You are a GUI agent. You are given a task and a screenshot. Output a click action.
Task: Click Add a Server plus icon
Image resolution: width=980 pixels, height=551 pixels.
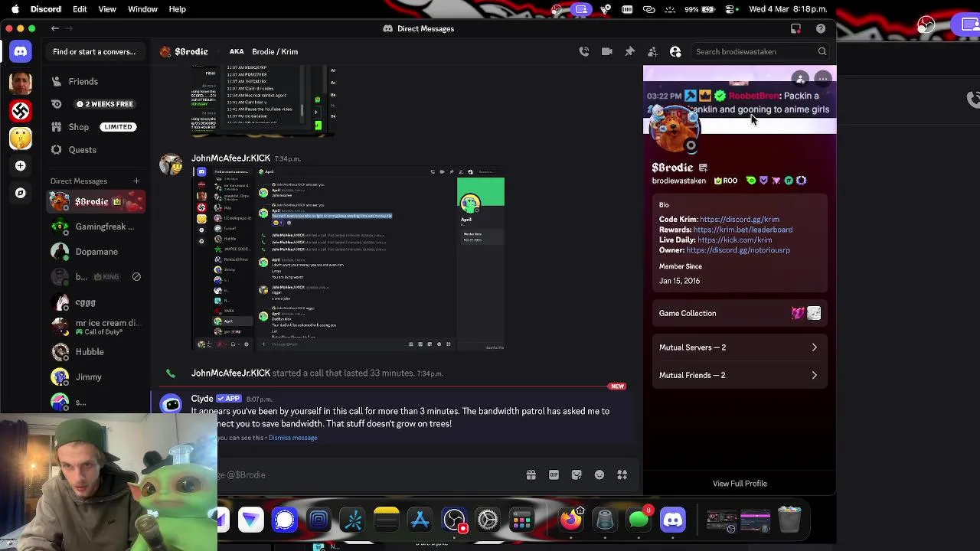tap(21, 165)
